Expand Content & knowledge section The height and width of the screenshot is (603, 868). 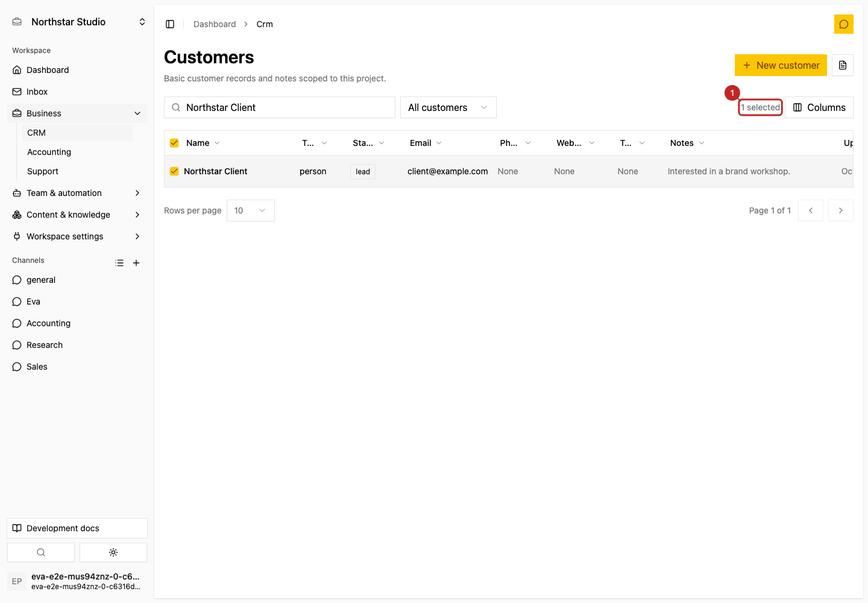[x=77, y=215]
